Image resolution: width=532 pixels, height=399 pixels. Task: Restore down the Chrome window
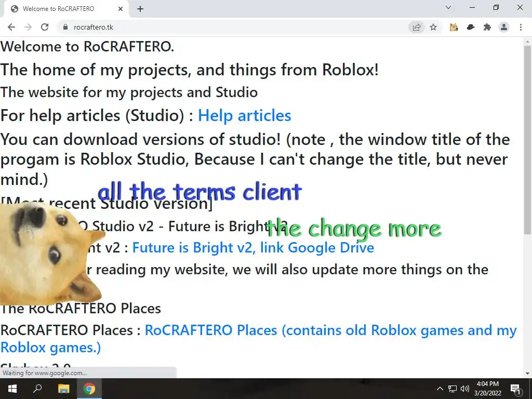click(496, 7)
